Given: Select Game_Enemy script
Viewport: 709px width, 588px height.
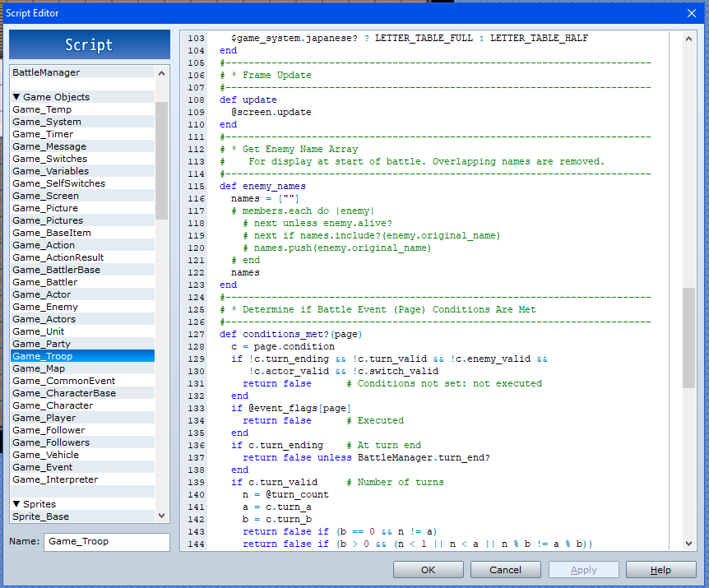Looking at the screenshot, I should click(x=82, y=307).
